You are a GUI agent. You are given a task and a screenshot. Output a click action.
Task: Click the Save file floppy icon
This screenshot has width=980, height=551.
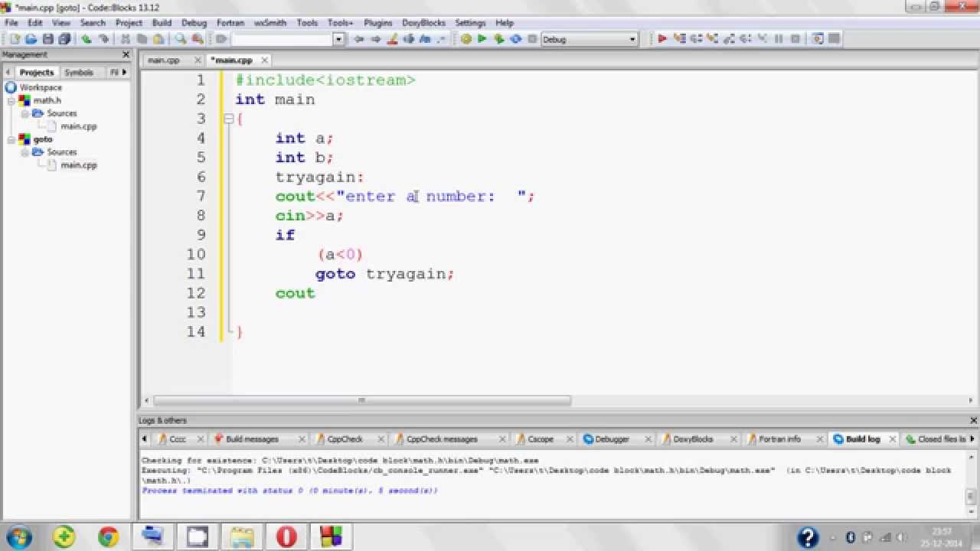click(48, 39)
